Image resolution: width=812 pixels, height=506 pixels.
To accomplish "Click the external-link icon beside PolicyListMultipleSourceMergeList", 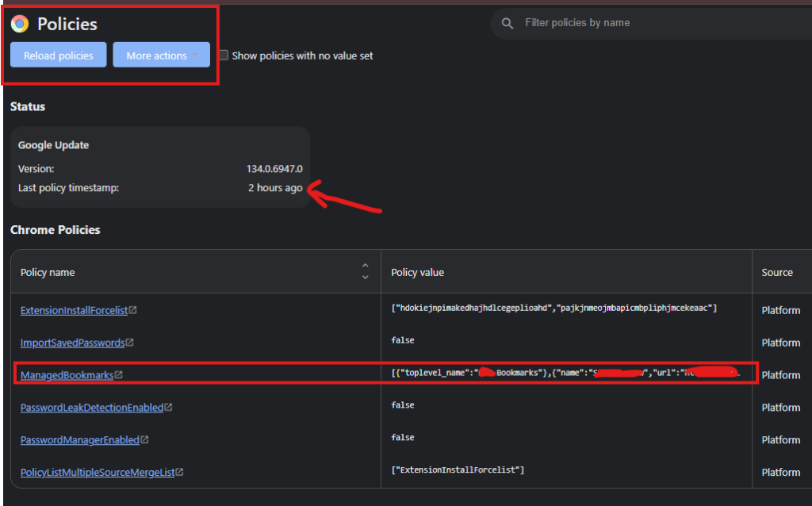I will [179, 472].
